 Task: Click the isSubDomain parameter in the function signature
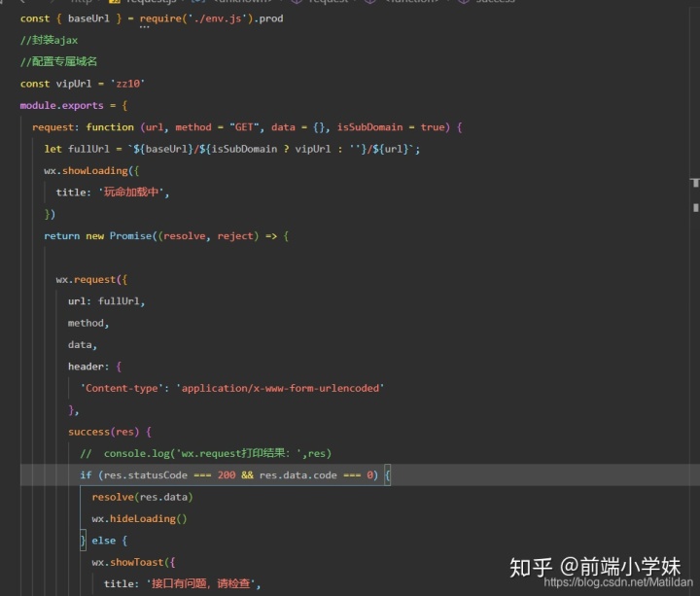369,127
